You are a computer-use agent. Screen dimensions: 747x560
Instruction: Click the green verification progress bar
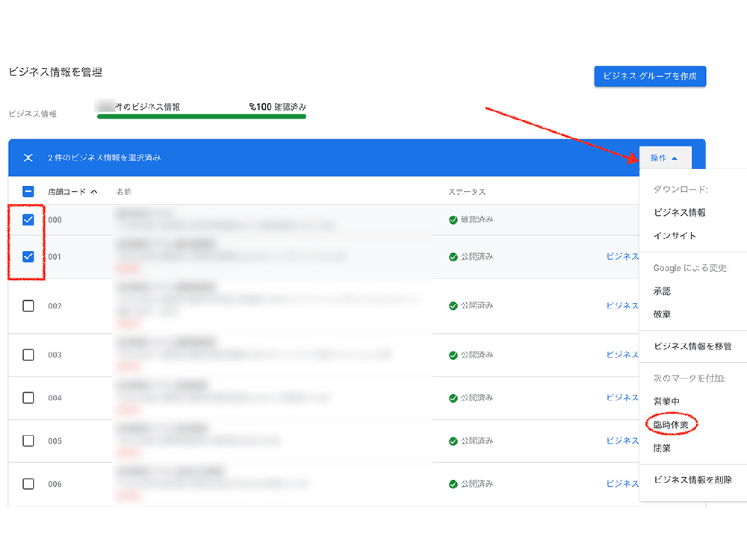tap(202, 116)
